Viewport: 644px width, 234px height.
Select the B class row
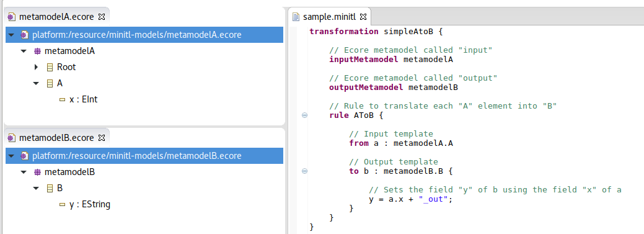point(60,188)
